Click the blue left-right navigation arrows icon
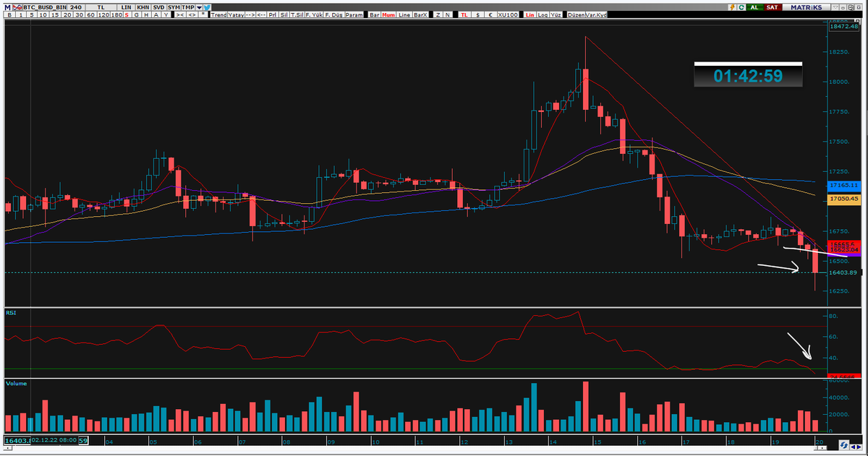 tap(856, 447)
